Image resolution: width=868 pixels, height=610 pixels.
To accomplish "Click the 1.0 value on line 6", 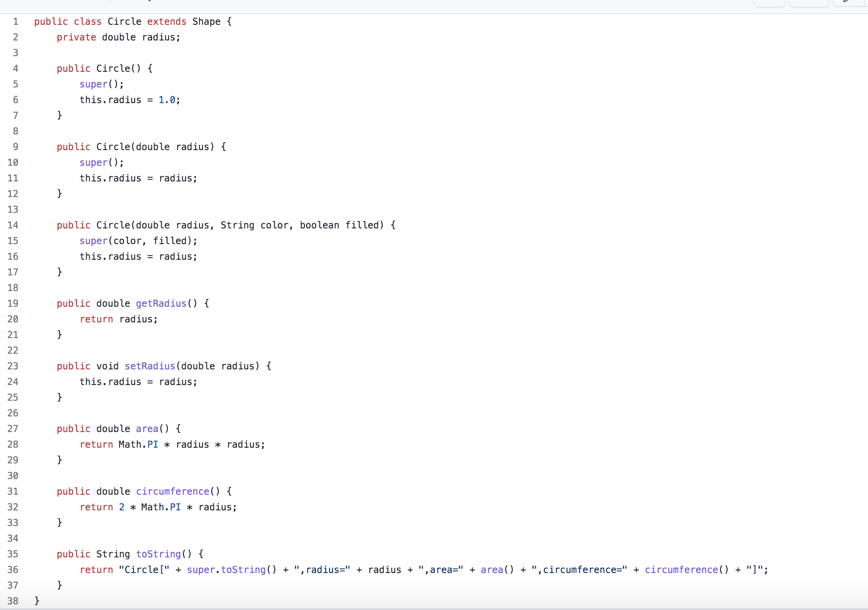I will point(167,100).
